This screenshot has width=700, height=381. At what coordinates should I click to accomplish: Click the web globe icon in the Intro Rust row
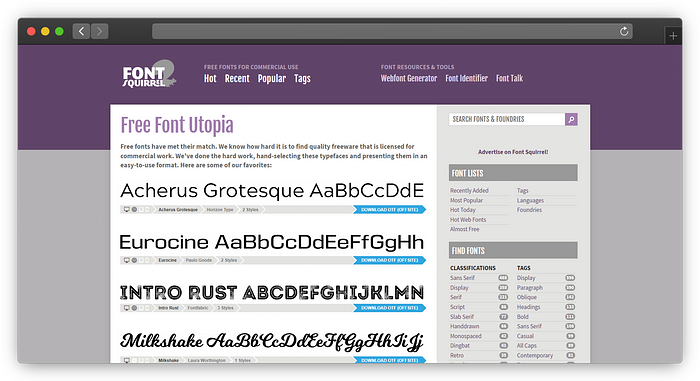134,308
